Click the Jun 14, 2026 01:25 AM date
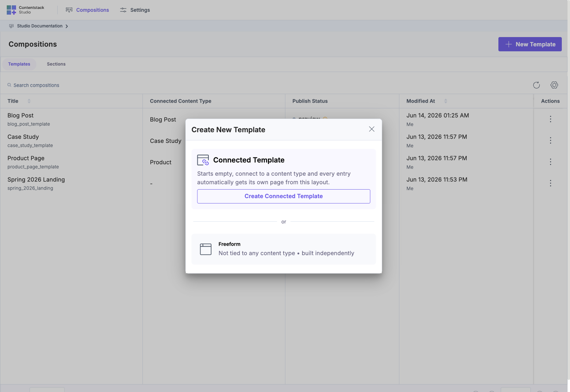 coord(437,115)
